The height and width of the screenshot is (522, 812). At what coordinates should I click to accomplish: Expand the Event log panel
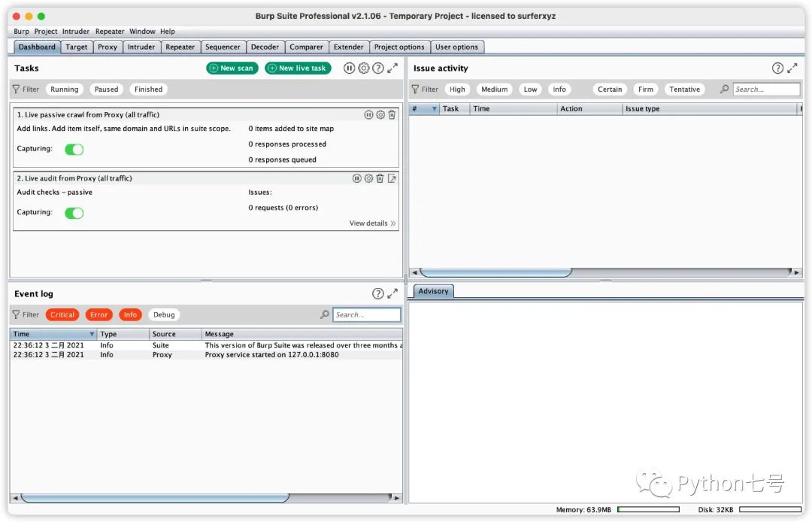point(392,293)
